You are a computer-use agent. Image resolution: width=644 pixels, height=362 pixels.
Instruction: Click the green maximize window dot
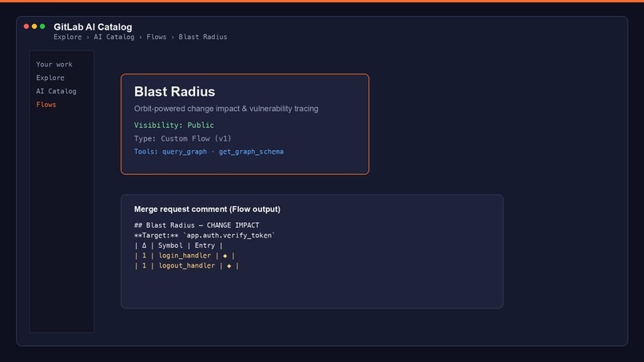pyautogui.click(x=42, y=26)
